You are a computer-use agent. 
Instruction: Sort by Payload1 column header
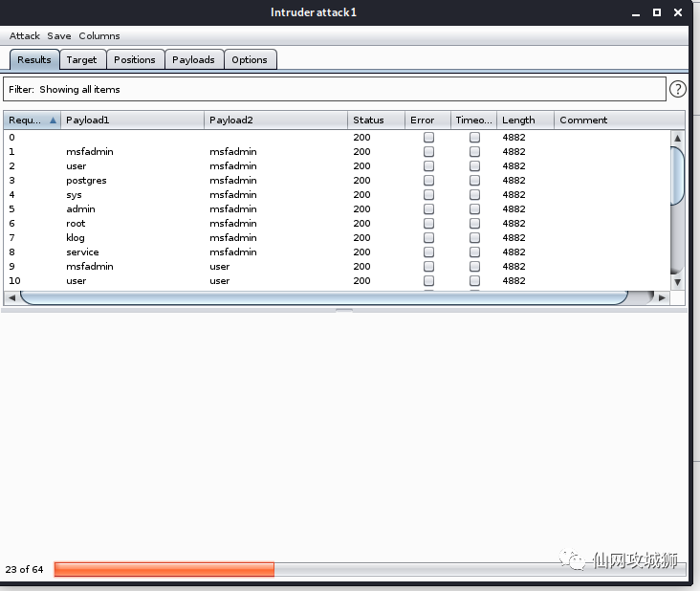coord(132,120)
